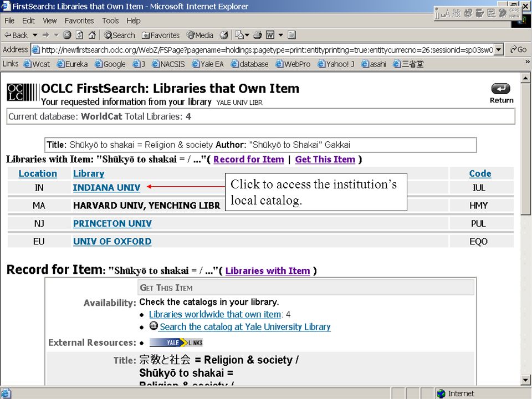Click the vertical scrollbar thumb
The image size is (532, 399).
coord(525,149)
